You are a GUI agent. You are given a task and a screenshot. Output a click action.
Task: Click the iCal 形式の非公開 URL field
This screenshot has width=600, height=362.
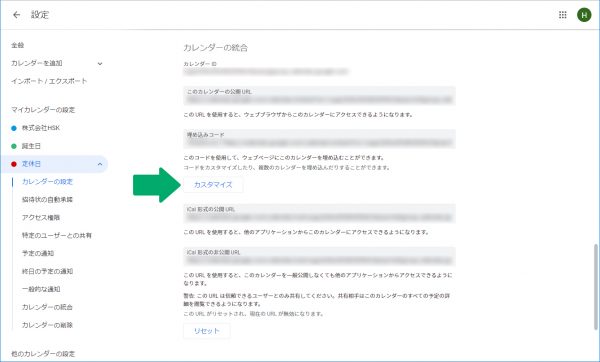(x=319, y=257)
